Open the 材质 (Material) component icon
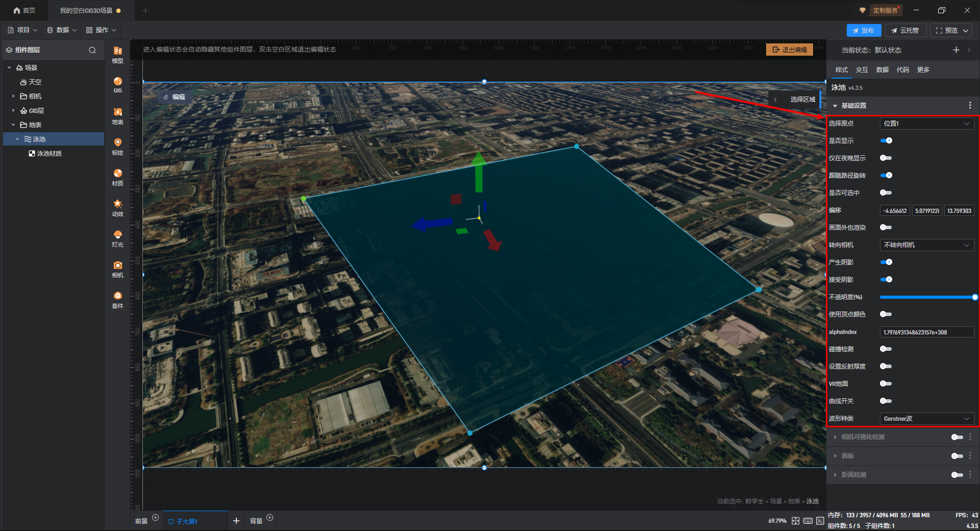The image size is (980, 531). tap(117, 177)
